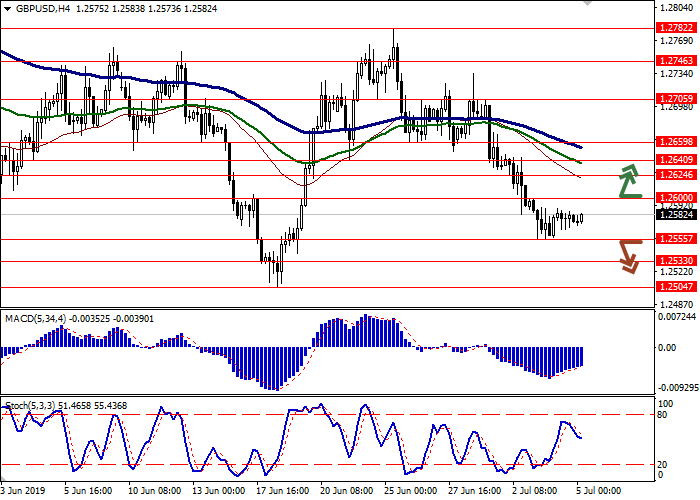Select the 1.27463 red price label
This screenshot has width=700, height=500.
tap(677, 61)
